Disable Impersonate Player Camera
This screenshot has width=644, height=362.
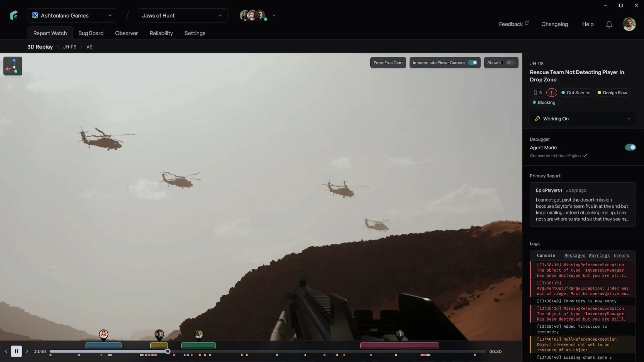tap(474, 63)
